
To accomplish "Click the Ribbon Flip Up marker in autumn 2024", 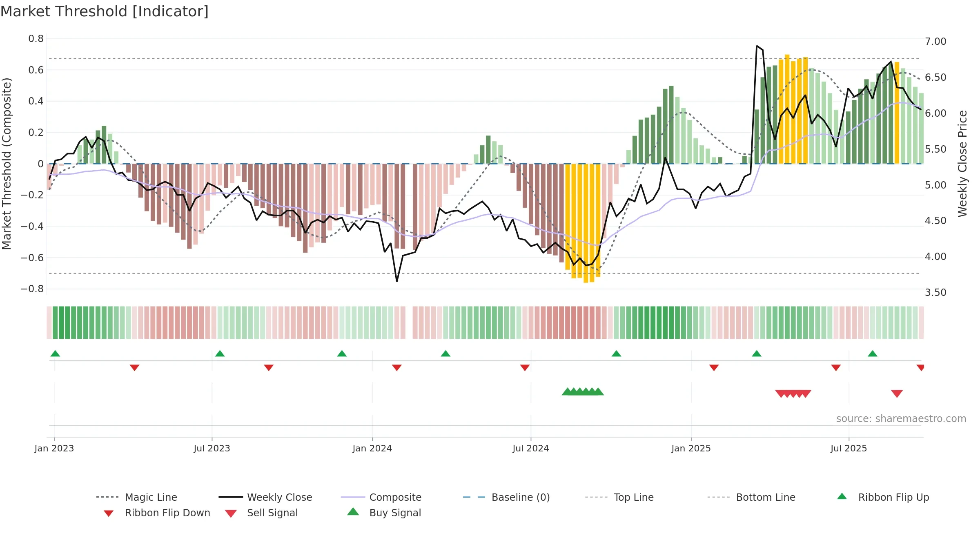I will [x=616, y=353].
